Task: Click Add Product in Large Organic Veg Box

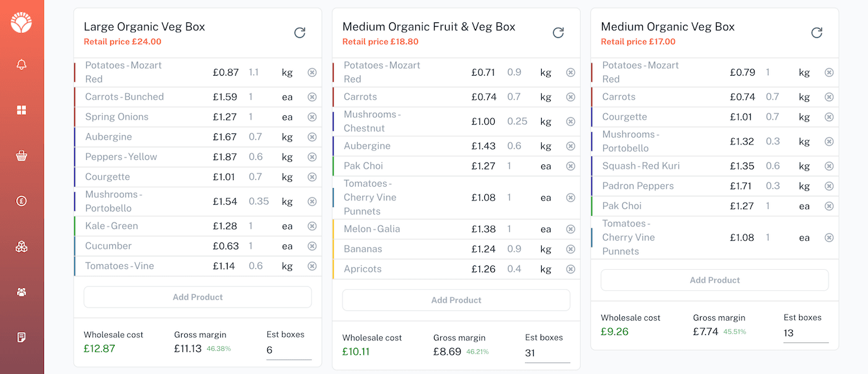Action: point(198,297)
